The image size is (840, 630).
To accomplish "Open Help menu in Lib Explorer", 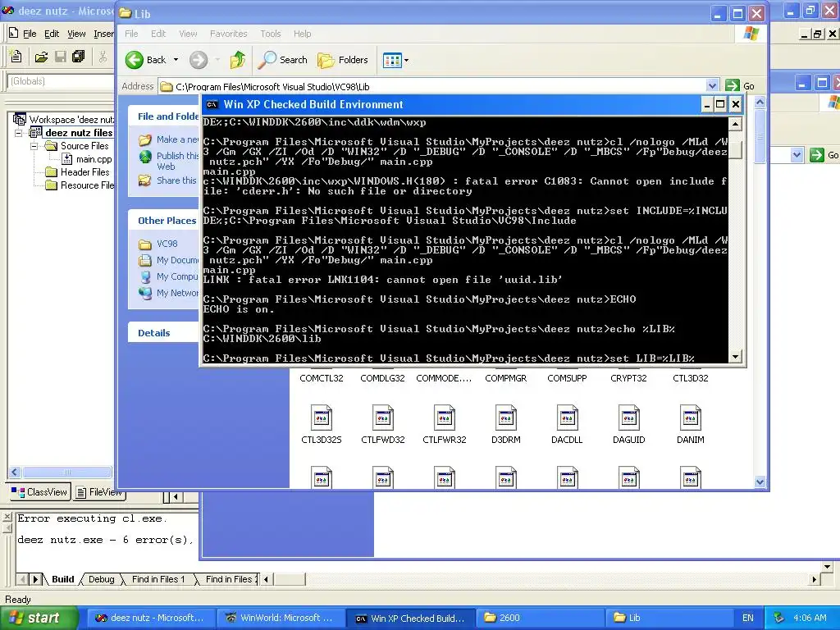I will click(302, 34).
